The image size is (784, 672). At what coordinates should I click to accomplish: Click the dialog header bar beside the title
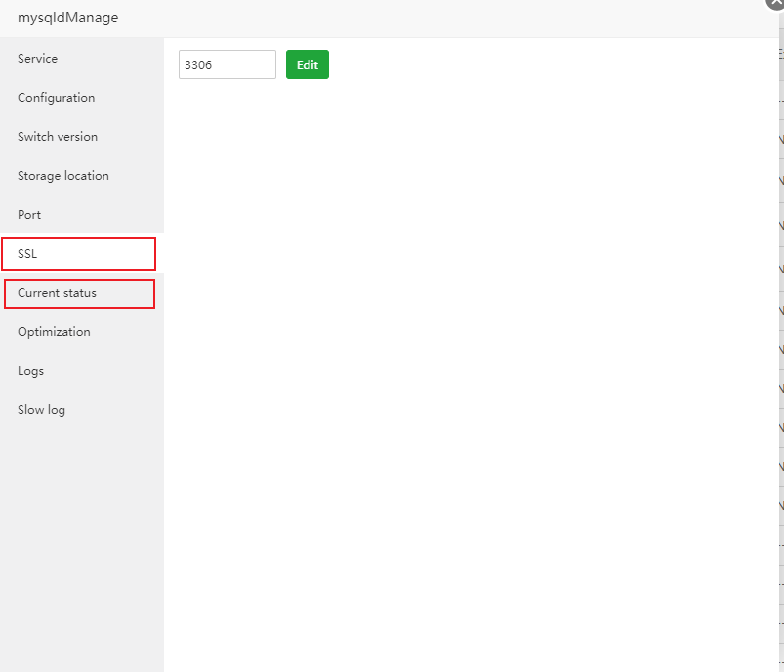click(x=439, y=18)
